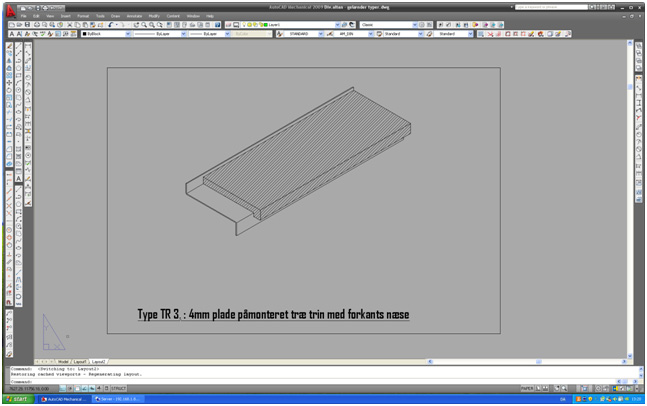Toggle the STRUCT status bar button

click(x=118, y=388)
